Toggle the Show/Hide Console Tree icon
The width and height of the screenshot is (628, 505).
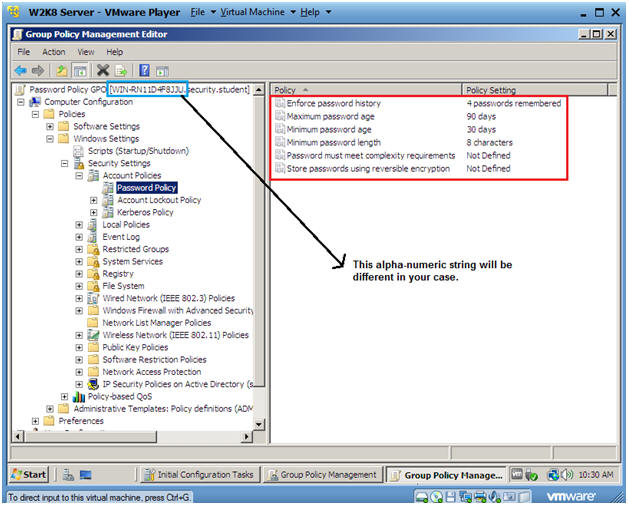[x=80, y=71]
